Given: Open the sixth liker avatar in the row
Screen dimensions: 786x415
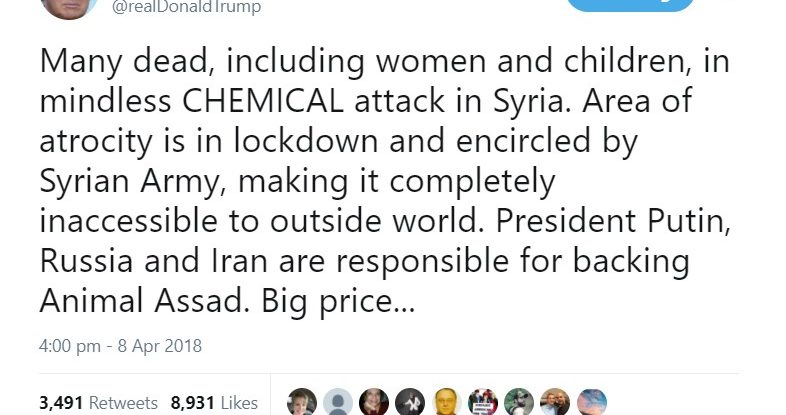Looking at the screenshot, I should (482, 402).
